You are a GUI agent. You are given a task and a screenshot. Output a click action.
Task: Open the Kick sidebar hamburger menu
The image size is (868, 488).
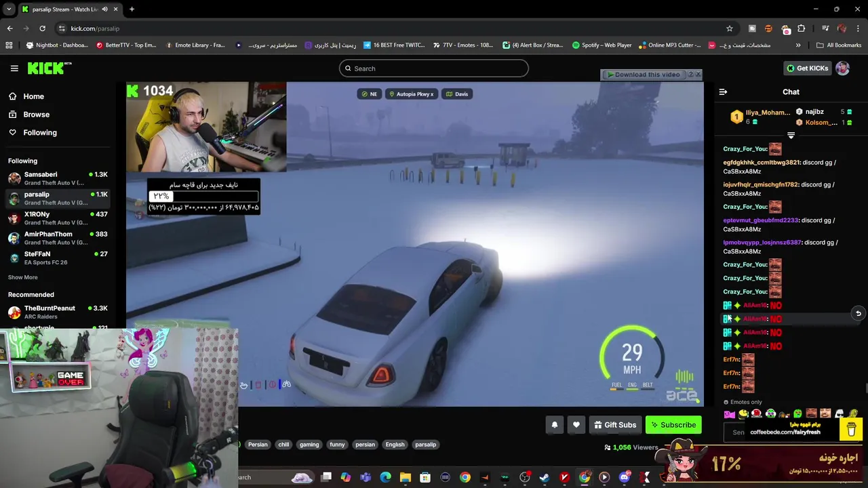14,68
